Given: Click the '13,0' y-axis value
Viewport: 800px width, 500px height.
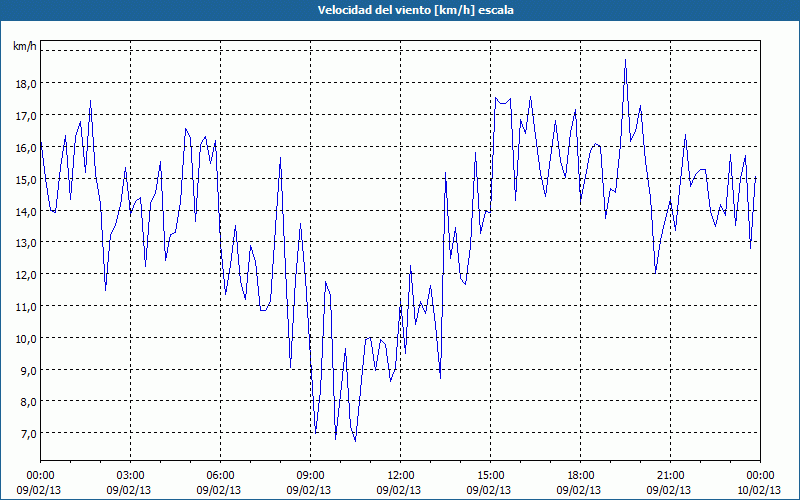Looking at the screenshot, I should (26, 243).
